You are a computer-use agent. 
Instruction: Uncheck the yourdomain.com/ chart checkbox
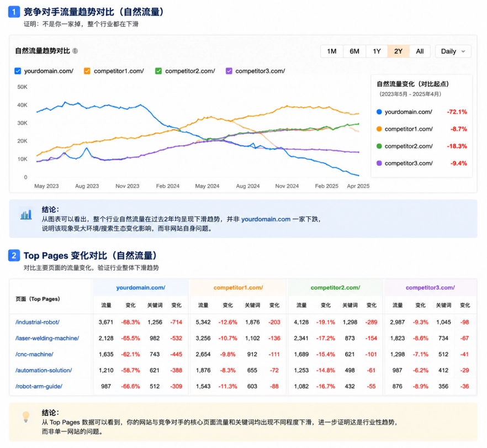click(18, 71)
